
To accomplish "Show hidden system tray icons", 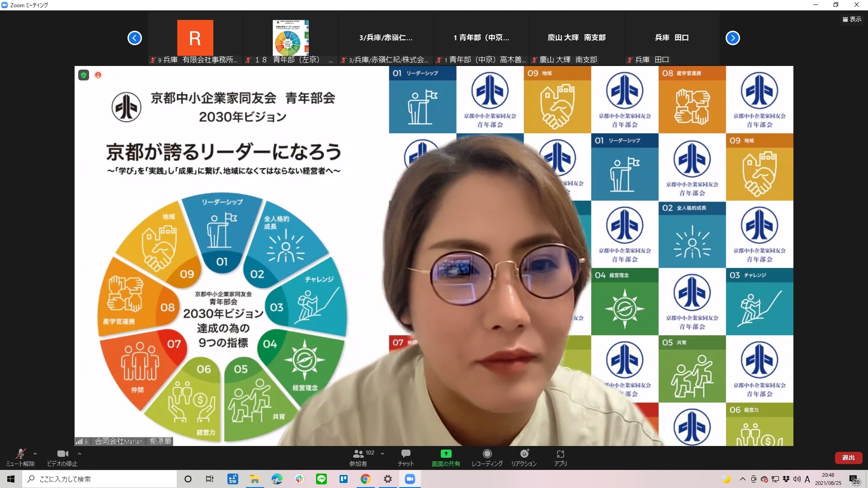I will point(742,479).
